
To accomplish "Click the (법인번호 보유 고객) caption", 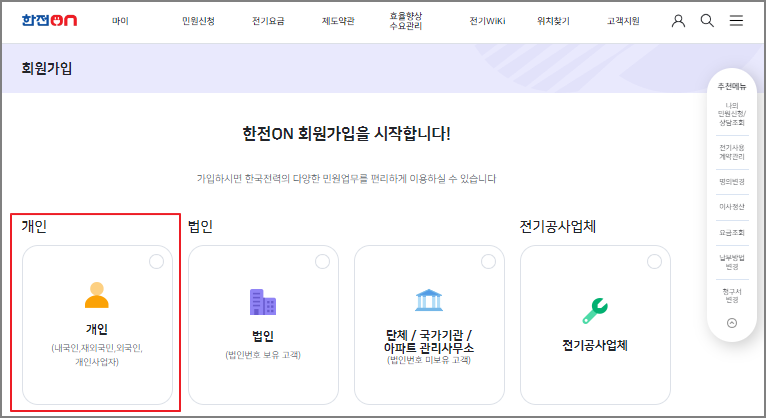I will pos(263,355).
